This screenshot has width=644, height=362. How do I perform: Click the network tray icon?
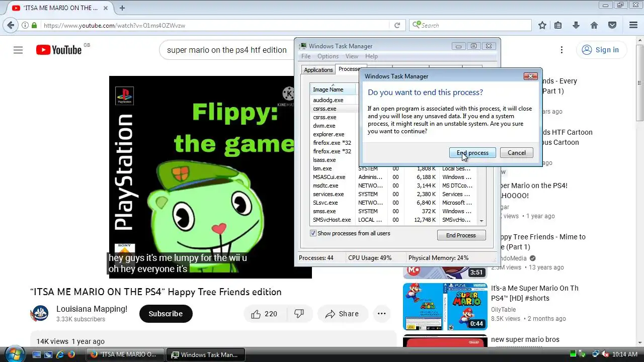(595, 354)
